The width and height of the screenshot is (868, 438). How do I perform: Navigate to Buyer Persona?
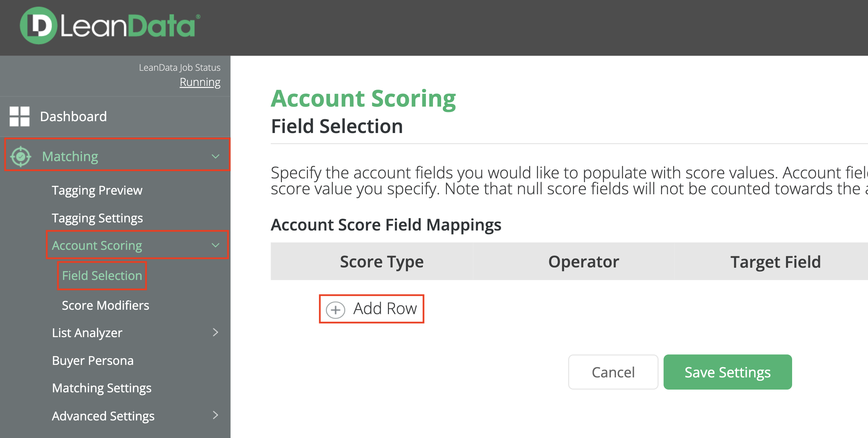click(x=93, y=360)
